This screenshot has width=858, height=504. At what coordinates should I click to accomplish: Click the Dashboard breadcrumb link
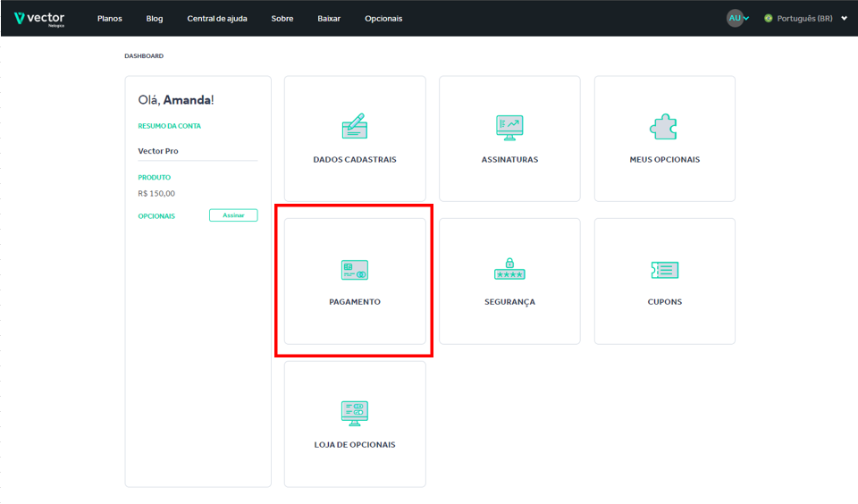pos(144,56)
